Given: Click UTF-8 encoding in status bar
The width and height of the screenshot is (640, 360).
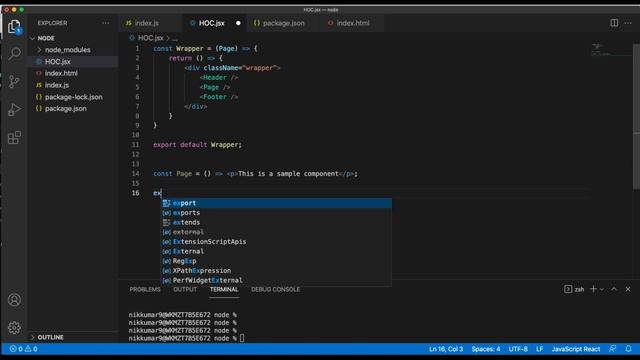Looking at the screenshot, I should 518,349.
